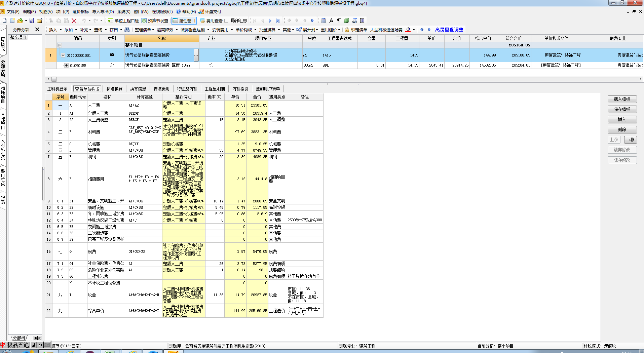
Task: Open the 补充 dropdown
Action: (86, 30)
